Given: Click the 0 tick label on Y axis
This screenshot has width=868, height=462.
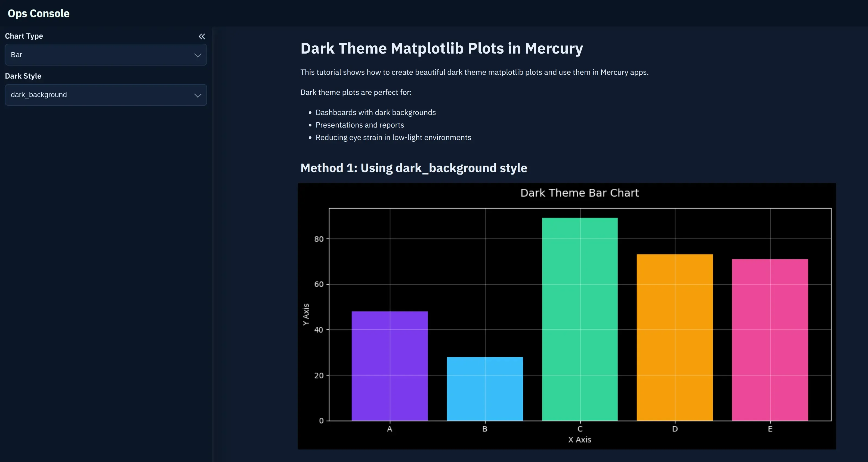Looking at the screenshot, I should [x=322, y=421].
